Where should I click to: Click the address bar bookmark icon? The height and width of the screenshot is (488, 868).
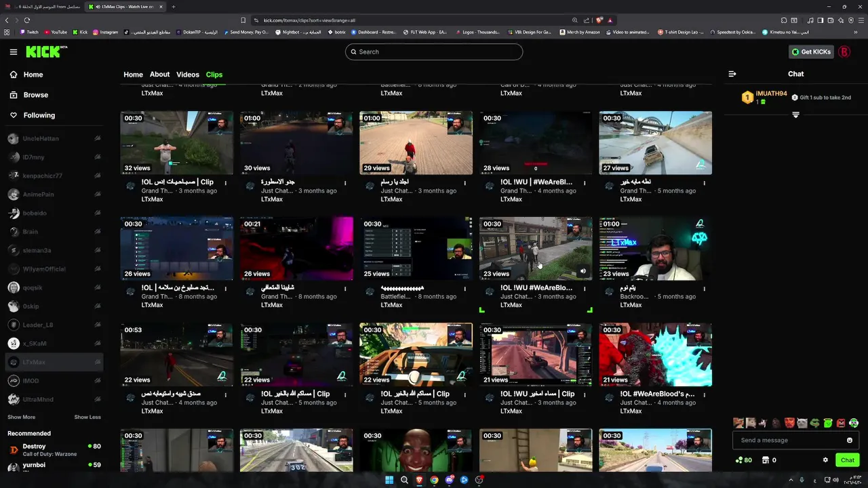243,20
